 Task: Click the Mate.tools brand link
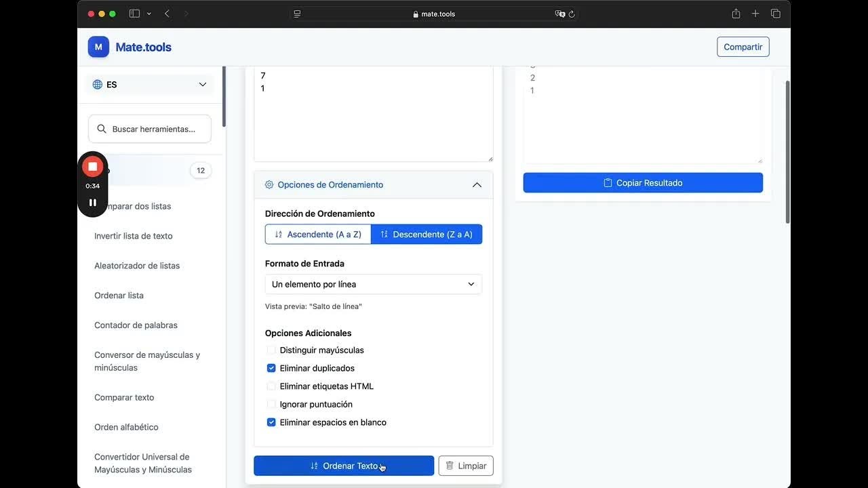click(143, 47)
